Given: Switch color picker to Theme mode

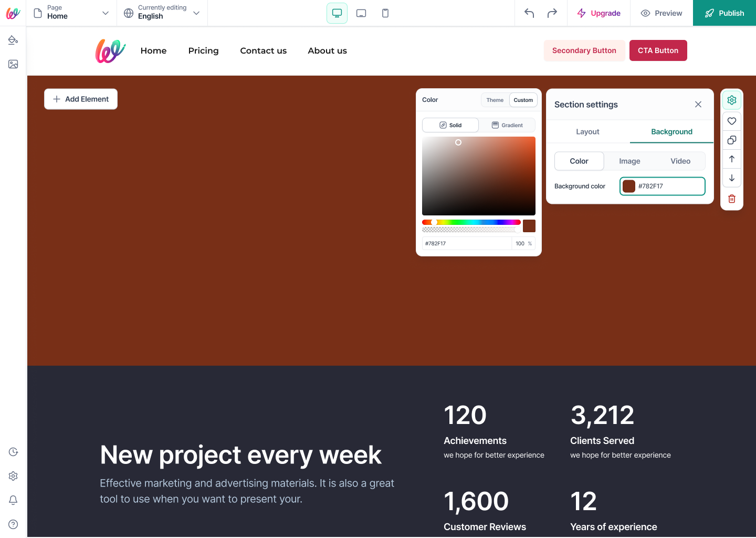Looking at the screenshot, I should [495, 100].
